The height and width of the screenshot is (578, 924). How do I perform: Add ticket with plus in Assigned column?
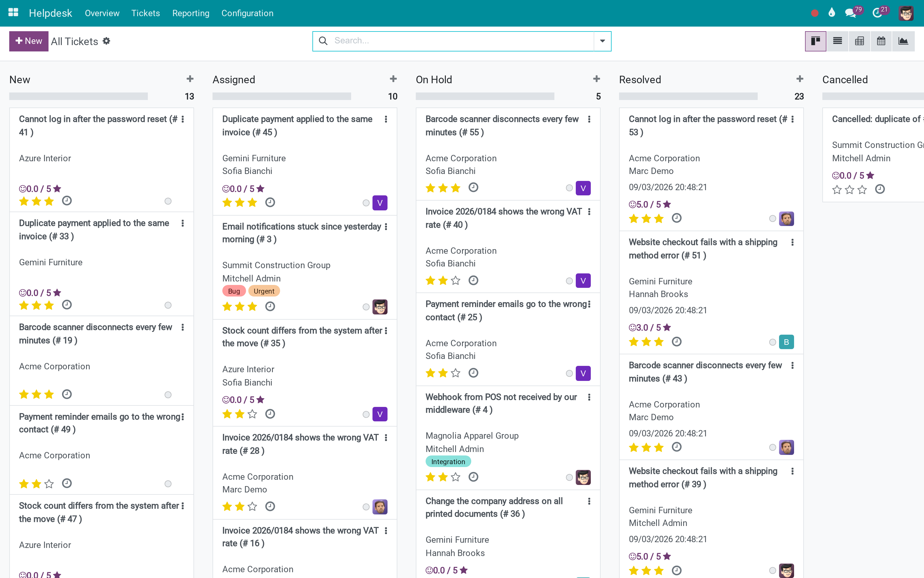tap(393, 79)
